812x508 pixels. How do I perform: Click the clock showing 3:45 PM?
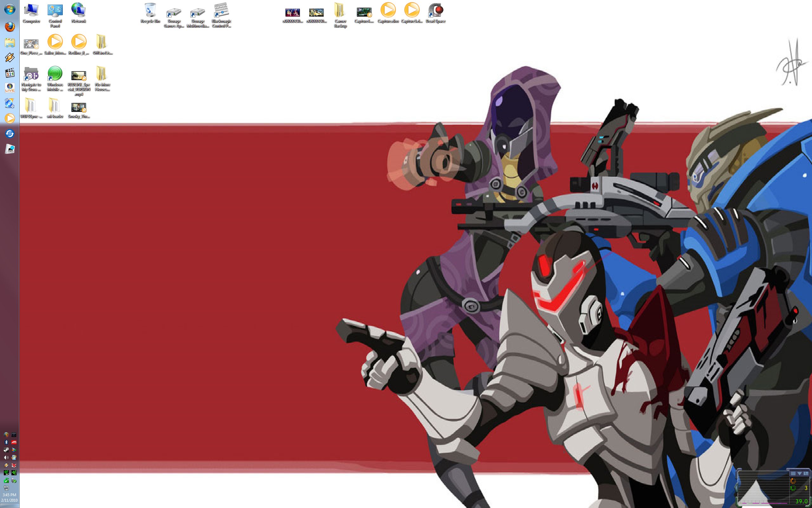[x=9, y=495]
